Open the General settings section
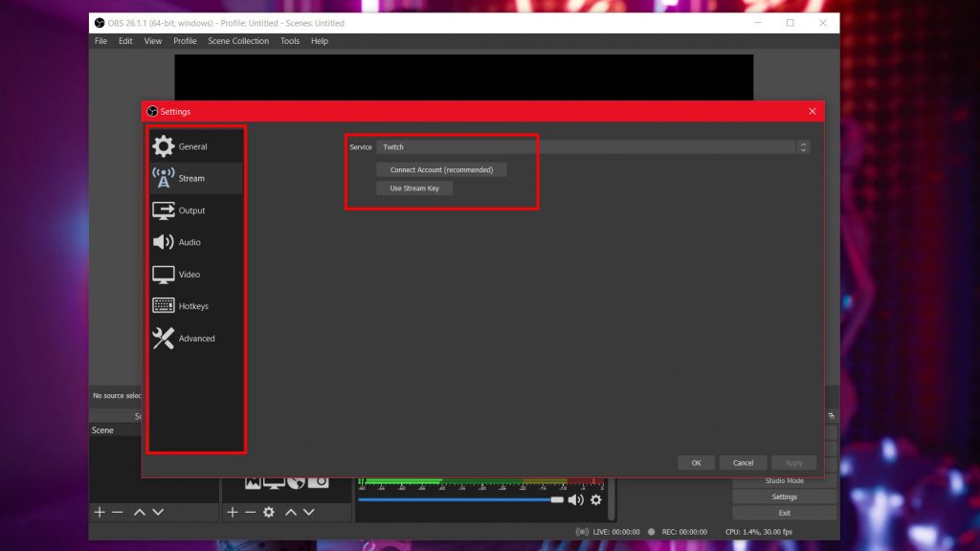Viewport: 980px width, 551px height. (x=196, y=146)
